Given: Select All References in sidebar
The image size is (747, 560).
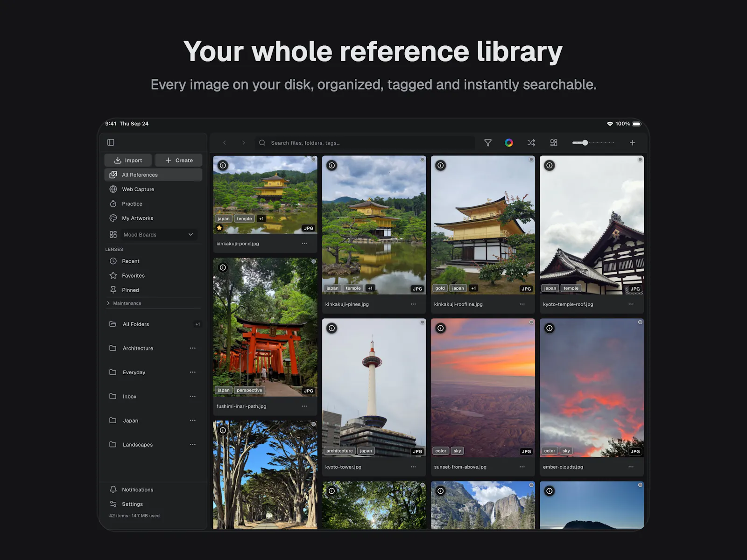Looking at the screenshot, I should [153, 175].
